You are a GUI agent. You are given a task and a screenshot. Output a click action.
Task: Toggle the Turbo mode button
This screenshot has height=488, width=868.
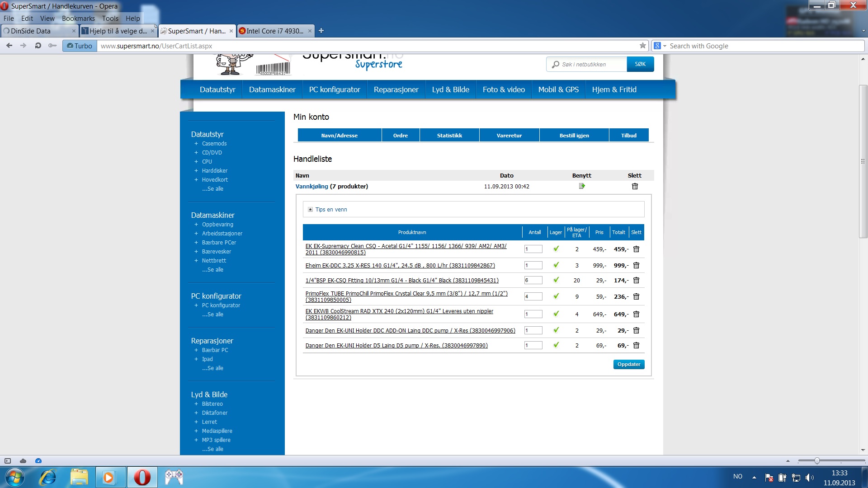(x=80, y=46)
